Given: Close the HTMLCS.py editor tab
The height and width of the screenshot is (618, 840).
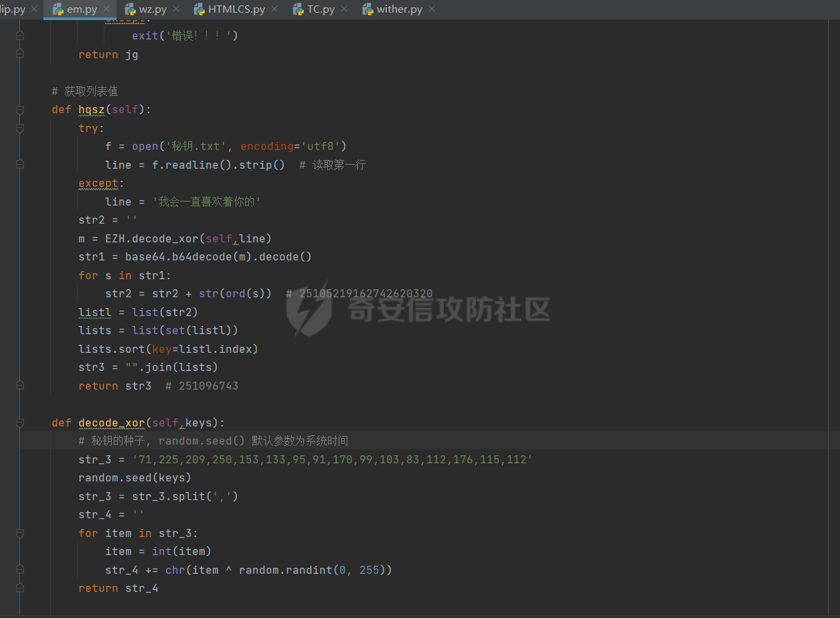Looking at the screenshot, I should [x=274, y=9].
